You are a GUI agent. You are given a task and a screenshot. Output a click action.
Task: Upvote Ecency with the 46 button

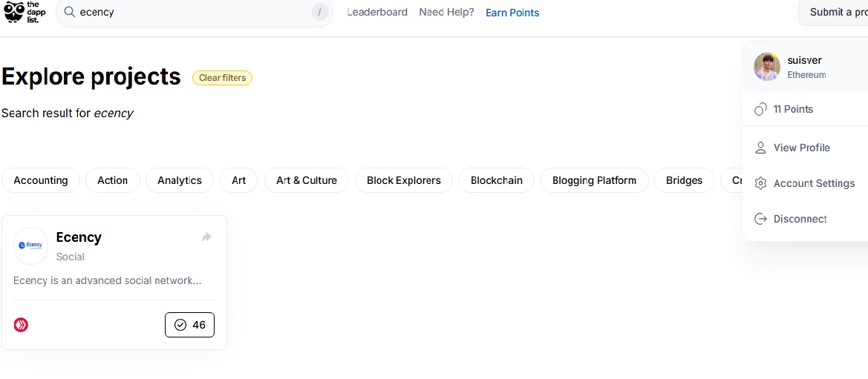tap(189, 325)
